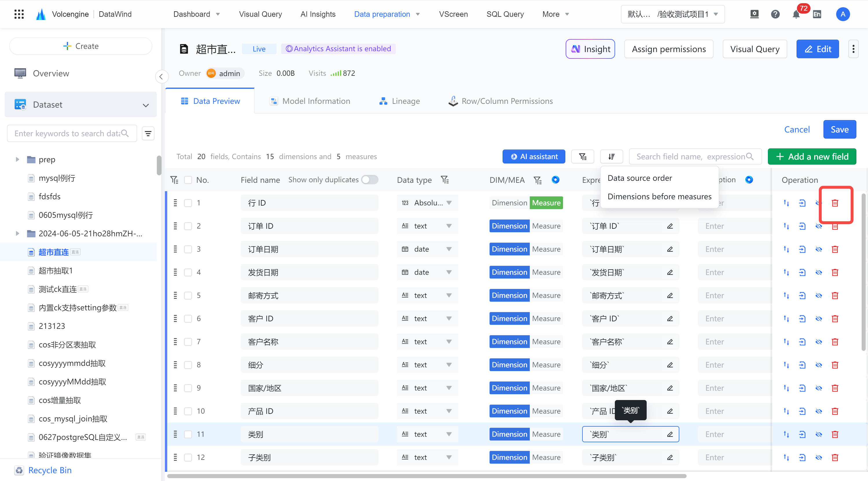Image resolution: width=868 pixels, height=481 pixels.
Task: Toggle Show only duplicates switch
Action: click(370, 180)
